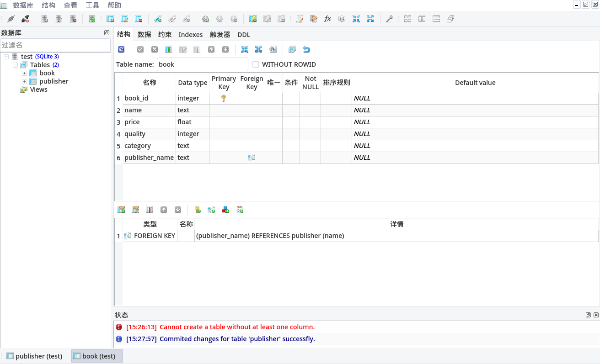Switch to the DDL tab

click(244, 34)
